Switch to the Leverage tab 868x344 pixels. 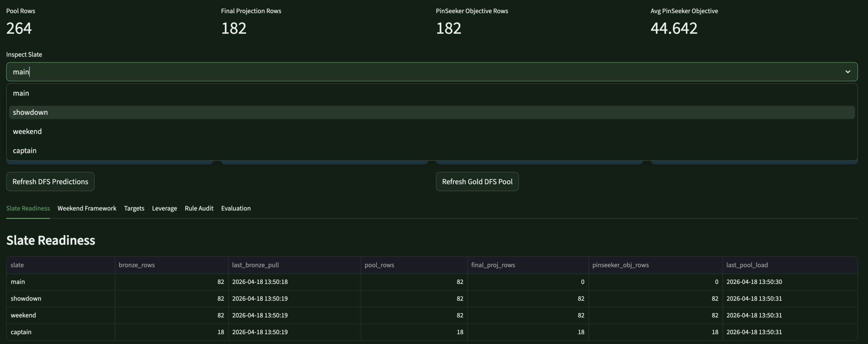click(x=164, y=208)
